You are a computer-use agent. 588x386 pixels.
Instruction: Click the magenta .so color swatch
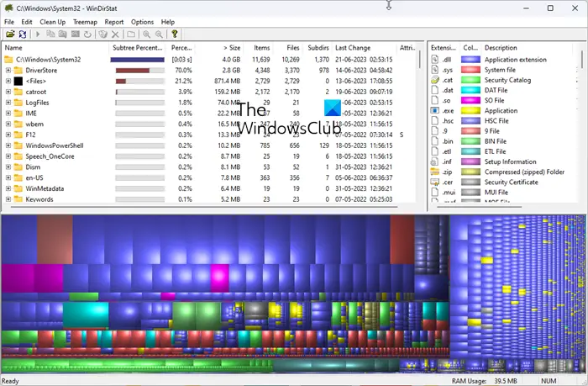[x=470, y=100]
